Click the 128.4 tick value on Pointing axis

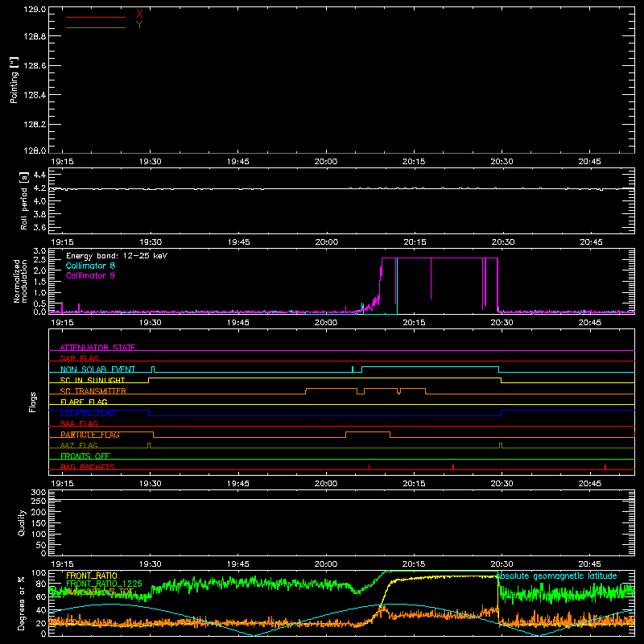(x=35, y=95)
